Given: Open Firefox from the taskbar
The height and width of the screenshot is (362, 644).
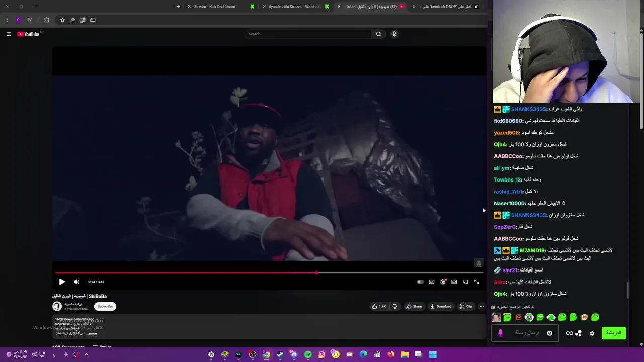Looking at the screenshot, I should 391,354.
